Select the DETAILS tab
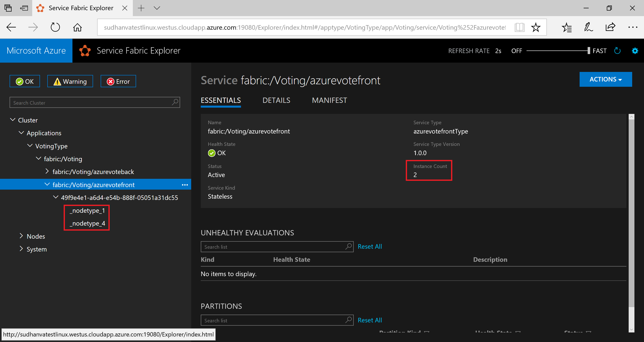Screen dimensions: 644x342 coord(276,100)
